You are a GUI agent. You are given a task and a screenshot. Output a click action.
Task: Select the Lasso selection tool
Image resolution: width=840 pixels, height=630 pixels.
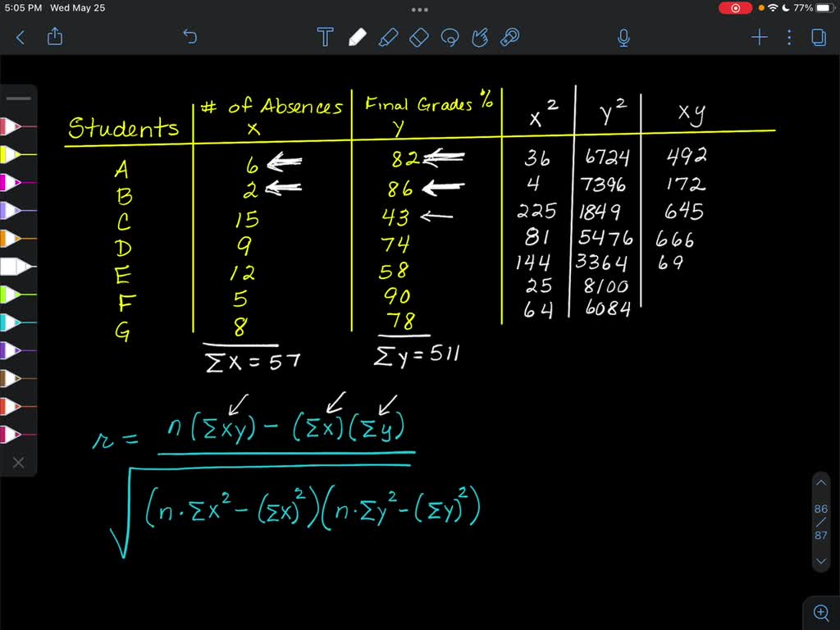tap(450, 37)
